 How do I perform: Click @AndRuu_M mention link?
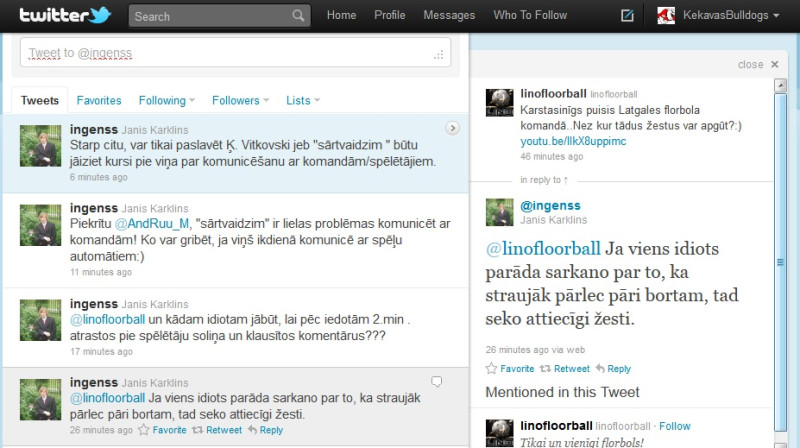pos(152,223)
